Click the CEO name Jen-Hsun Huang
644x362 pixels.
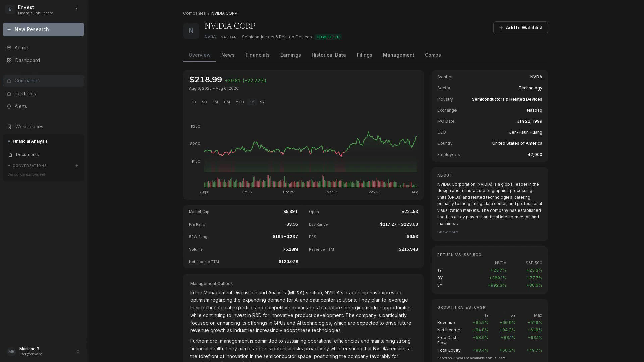pos(526,132)
